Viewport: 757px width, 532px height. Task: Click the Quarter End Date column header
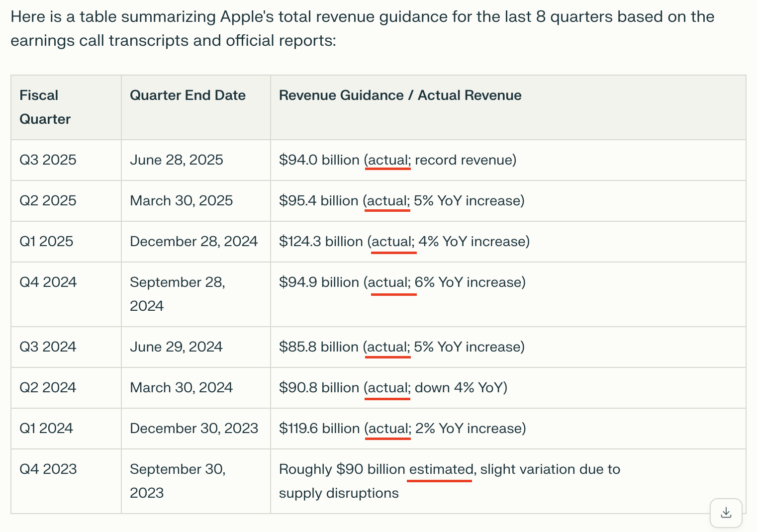(188, 95)
